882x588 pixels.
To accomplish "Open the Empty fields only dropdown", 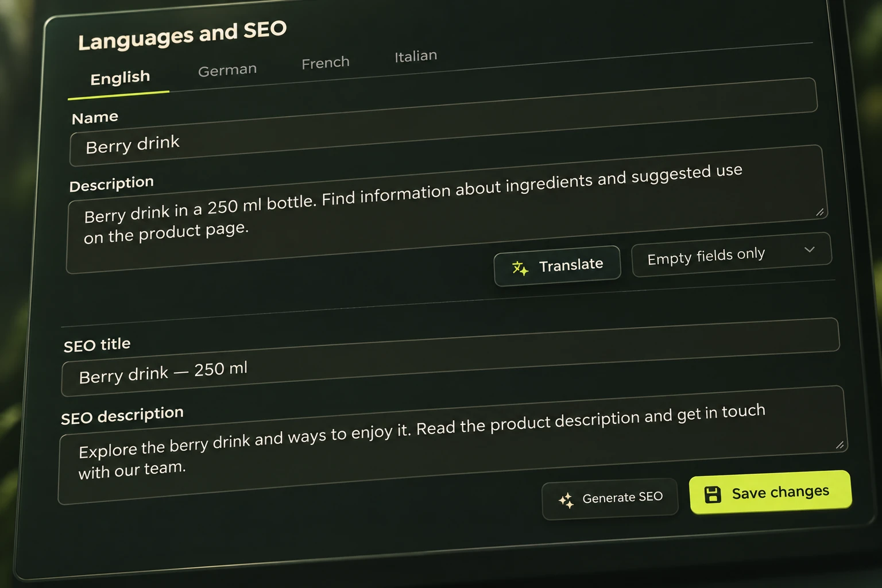I will point(732,255).
